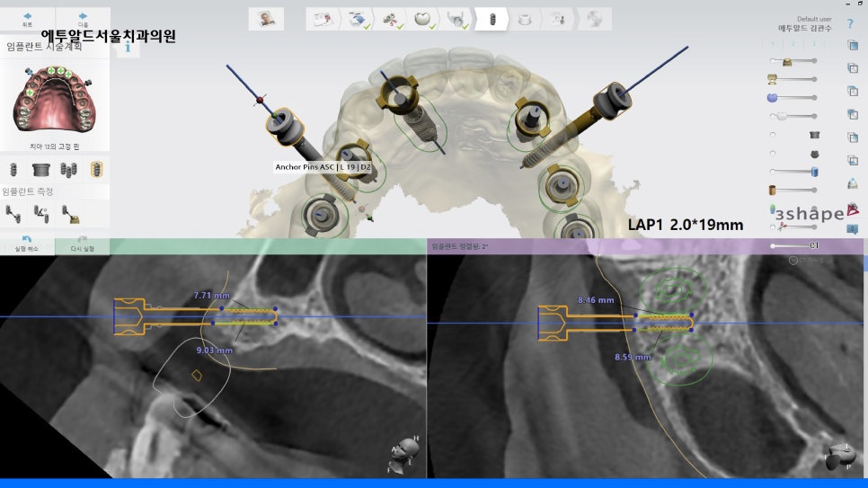Select the multiple implants tool icon

click(x=69, y=169)
